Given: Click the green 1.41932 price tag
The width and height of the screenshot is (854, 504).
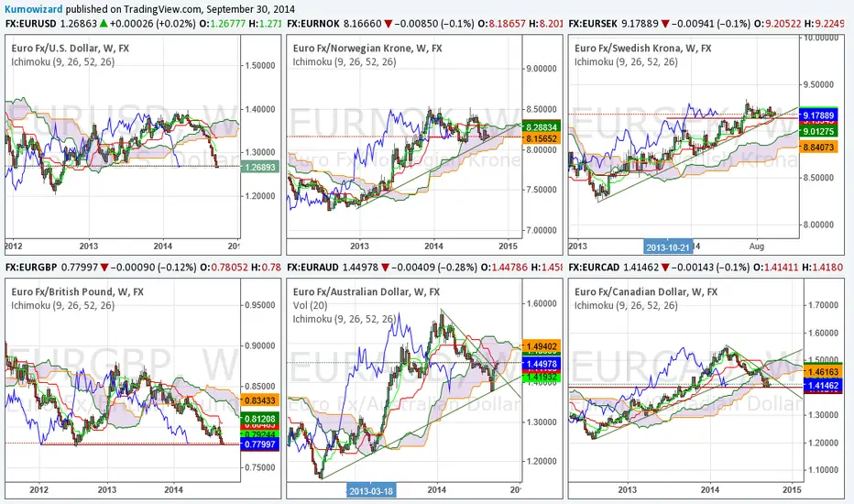Looking at the screenshot, I should [x=542, y=377].
